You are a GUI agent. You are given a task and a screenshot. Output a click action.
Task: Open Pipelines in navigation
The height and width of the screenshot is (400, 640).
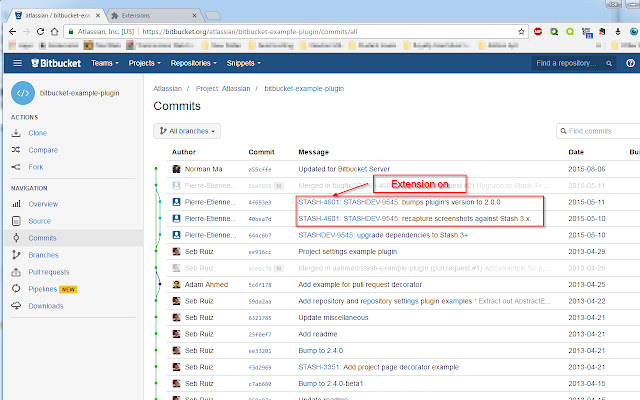(43, 289)
